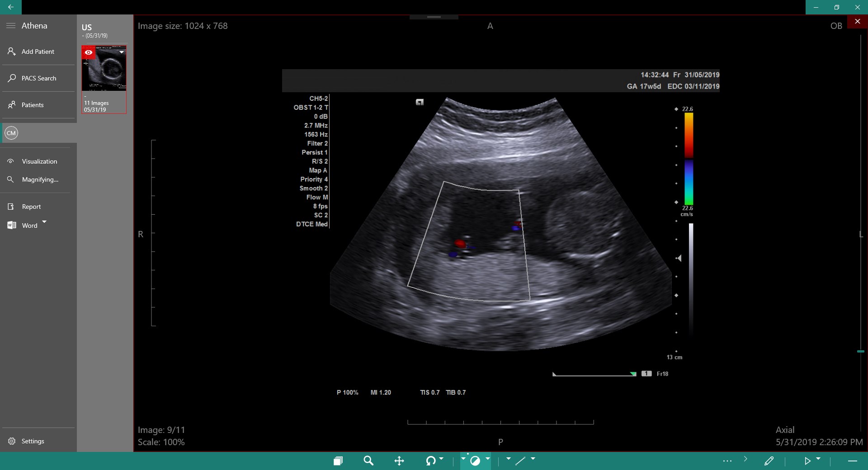Click the color velocity scale bar
Viewport: 868px width, 470px height.
pos(689,158)
